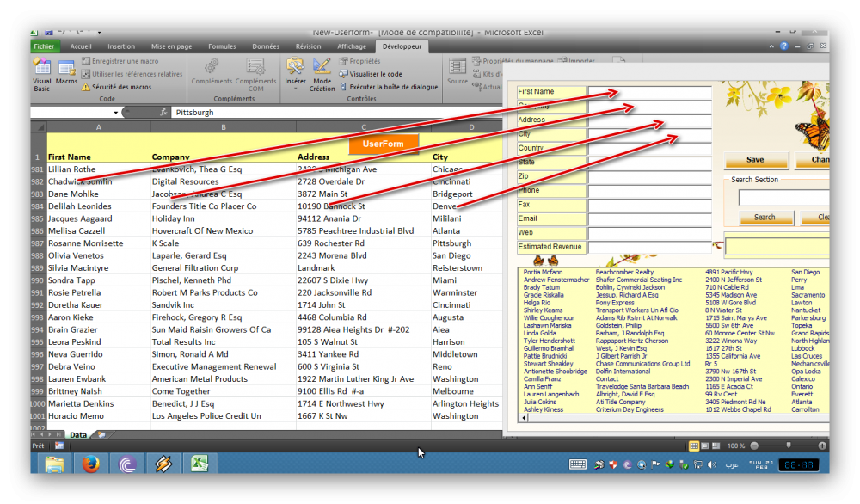Click the zoom in plus button

coord(822,446)
